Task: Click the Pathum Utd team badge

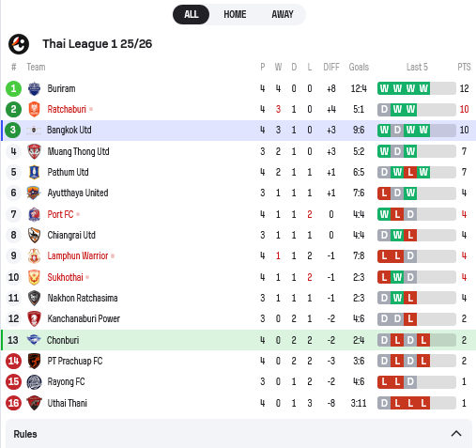Action: click(x=34, y=172)
